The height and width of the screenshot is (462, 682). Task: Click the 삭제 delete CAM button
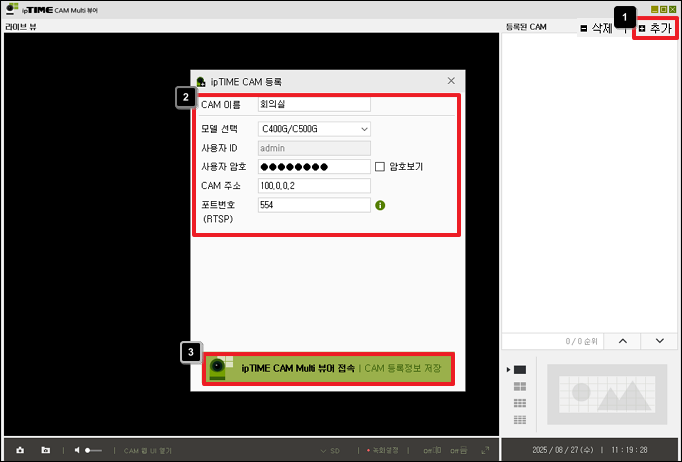[x=598, y=28]
